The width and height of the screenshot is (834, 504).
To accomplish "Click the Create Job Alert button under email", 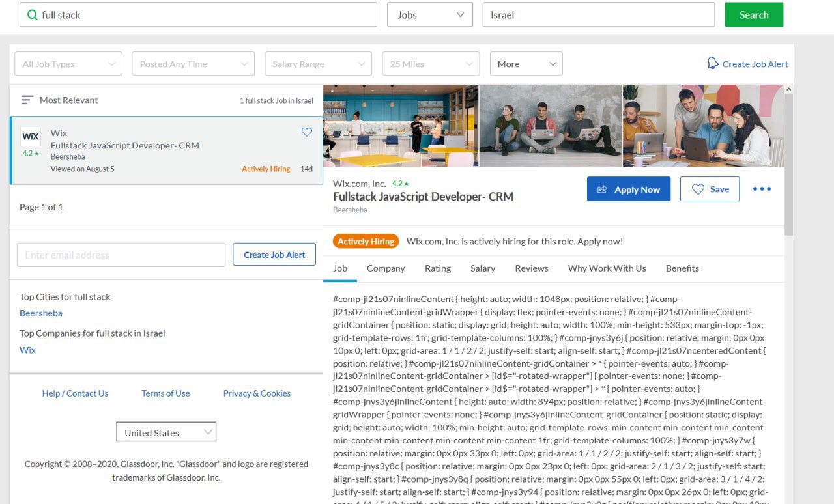I will [274, 255].
